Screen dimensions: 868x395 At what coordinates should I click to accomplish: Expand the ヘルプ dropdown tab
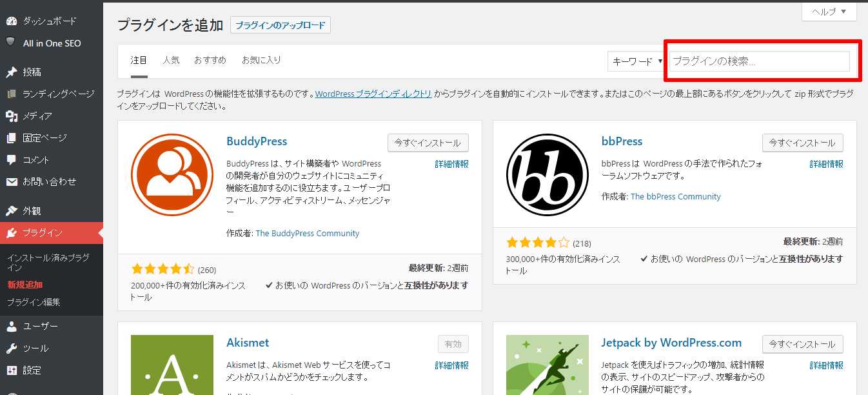(829, 12)
